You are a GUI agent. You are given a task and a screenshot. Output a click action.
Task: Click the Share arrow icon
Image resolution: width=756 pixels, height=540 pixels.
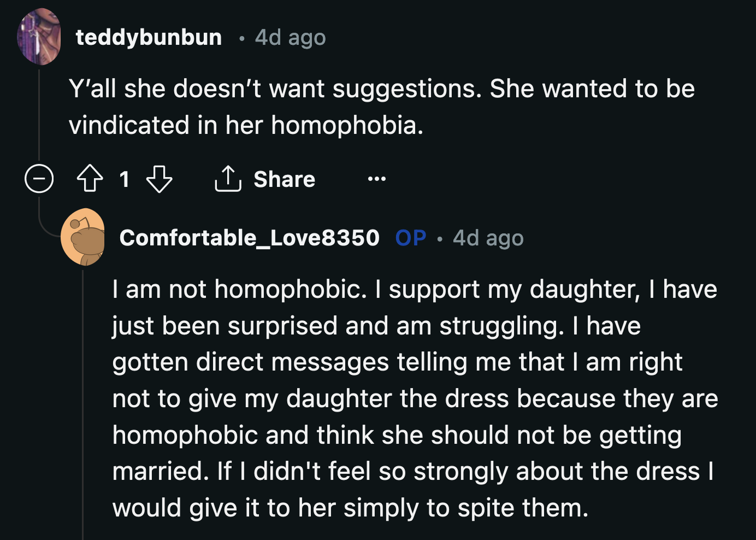coord(228,179)
